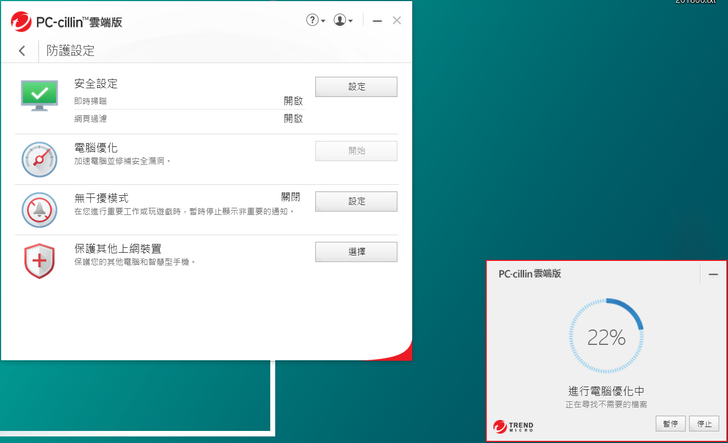The width and height of the screenshot is (728, 443).
Task: Click the 安全設定 monitor checkmark icon
Action: (40, 94)
